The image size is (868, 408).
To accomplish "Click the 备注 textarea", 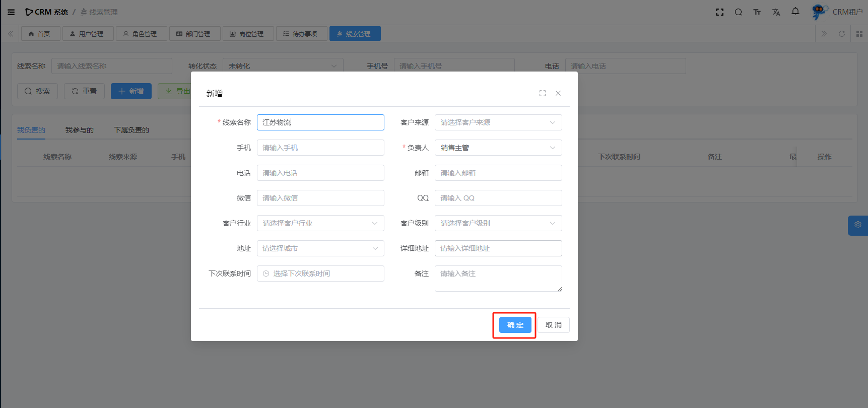I will [498, 279].
